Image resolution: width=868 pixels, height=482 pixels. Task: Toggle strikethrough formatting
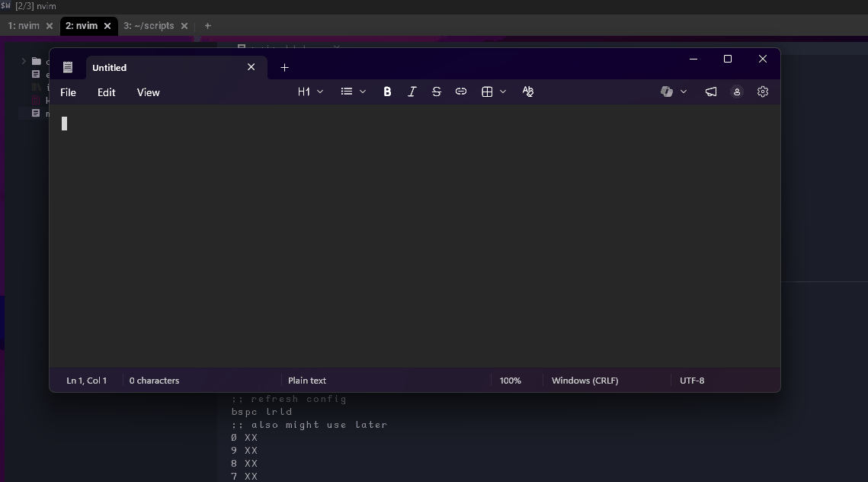tap(436, 92)
